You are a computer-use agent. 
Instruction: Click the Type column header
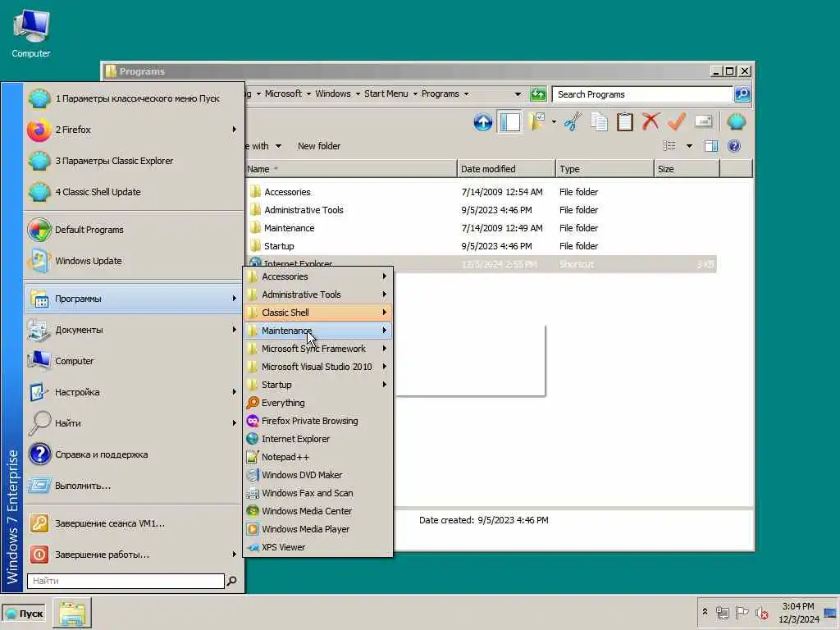[605, 169]
